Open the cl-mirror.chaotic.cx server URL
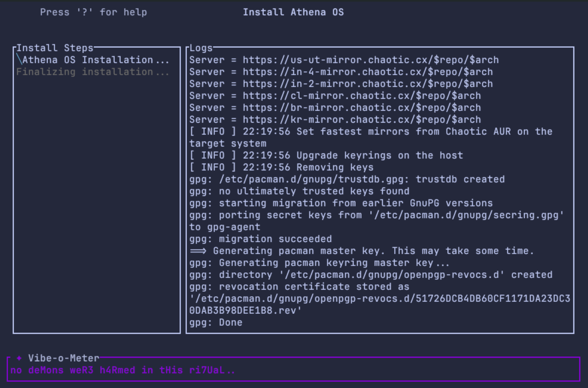Image resolution: width=588 pixels, height=388 pixels. pos(361,96)
